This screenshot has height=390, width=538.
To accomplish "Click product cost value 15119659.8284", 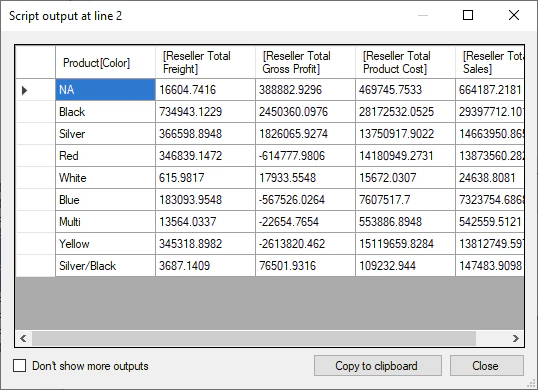I will tap(405, 244).
